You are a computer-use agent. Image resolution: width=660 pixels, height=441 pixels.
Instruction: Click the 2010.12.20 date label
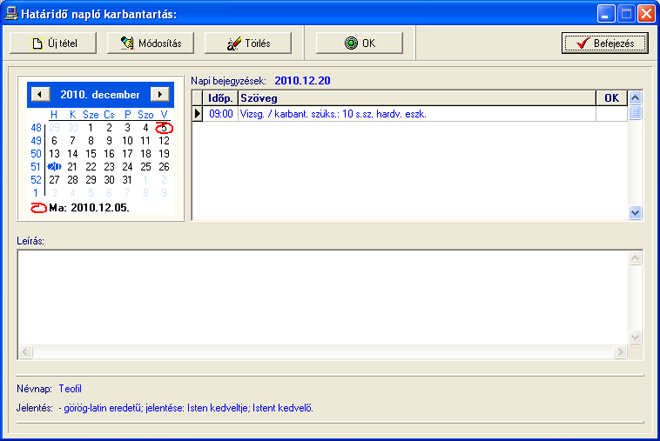302,80
